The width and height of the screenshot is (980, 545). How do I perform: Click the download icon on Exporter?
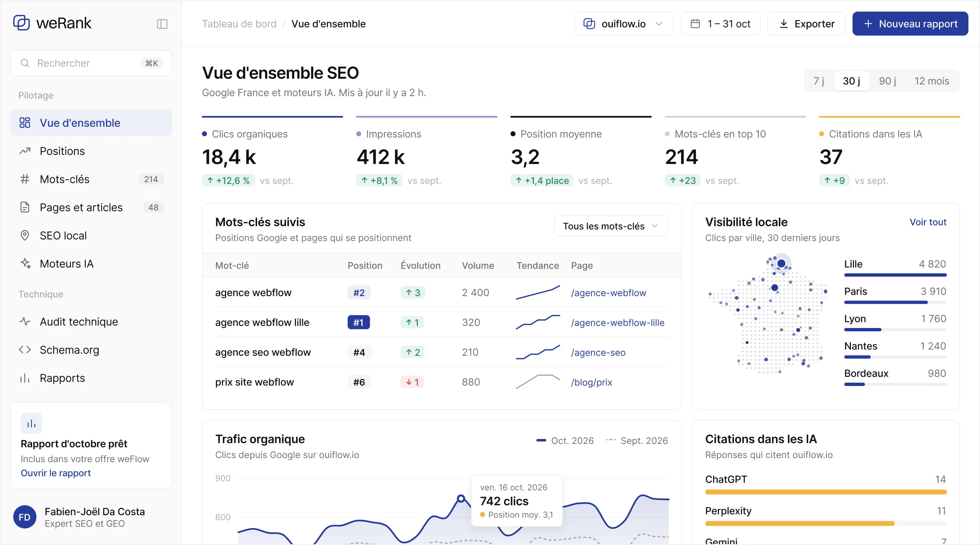(784, 24)
